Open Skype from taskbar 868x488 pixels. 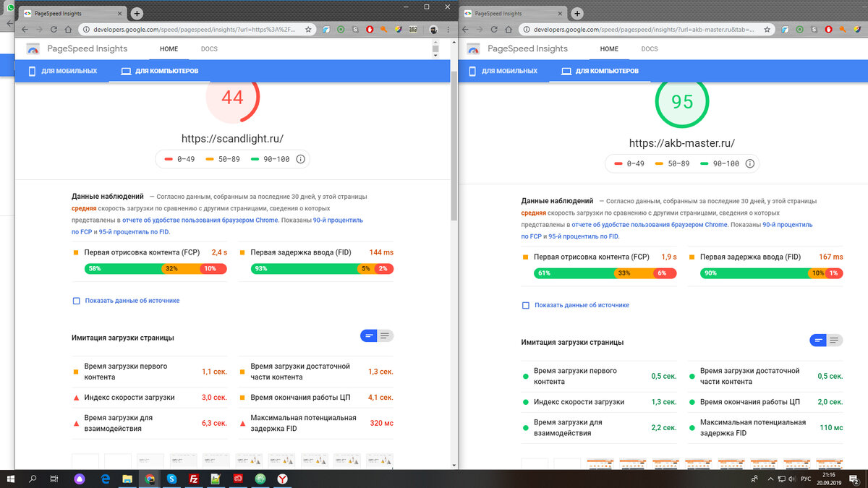coord(171,479)
